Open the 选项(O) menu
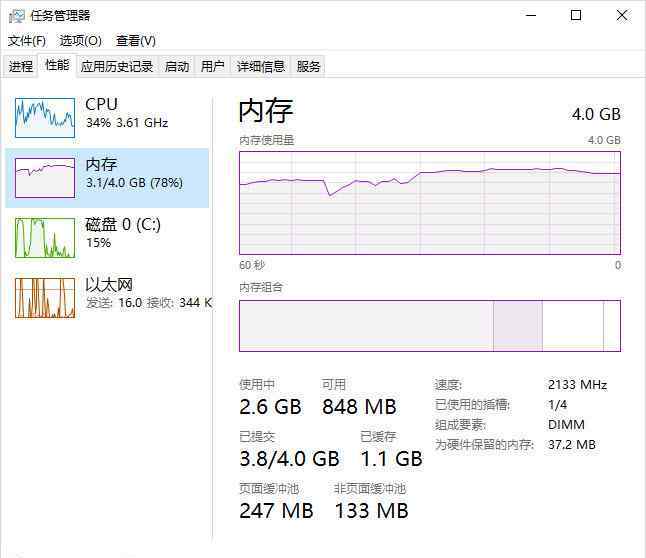Image resolution: width=646 pixels, height=558 pixels. tap(81, 40)
